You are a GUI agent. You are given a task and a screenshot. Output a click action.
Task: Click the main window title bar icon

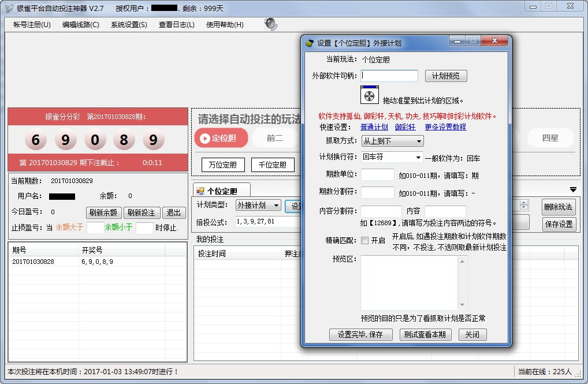point(9,8)
